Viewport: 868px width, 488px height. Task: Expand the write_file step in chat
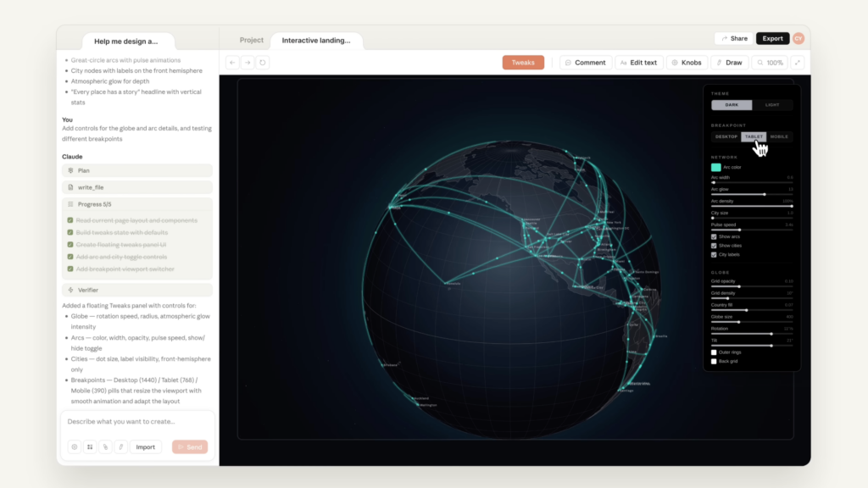coord(137,187)
